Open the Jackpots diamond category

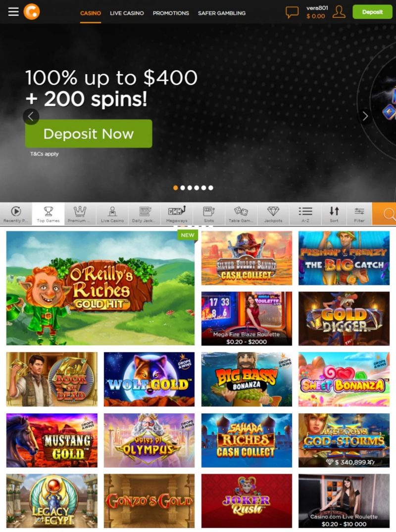[273, 214]
